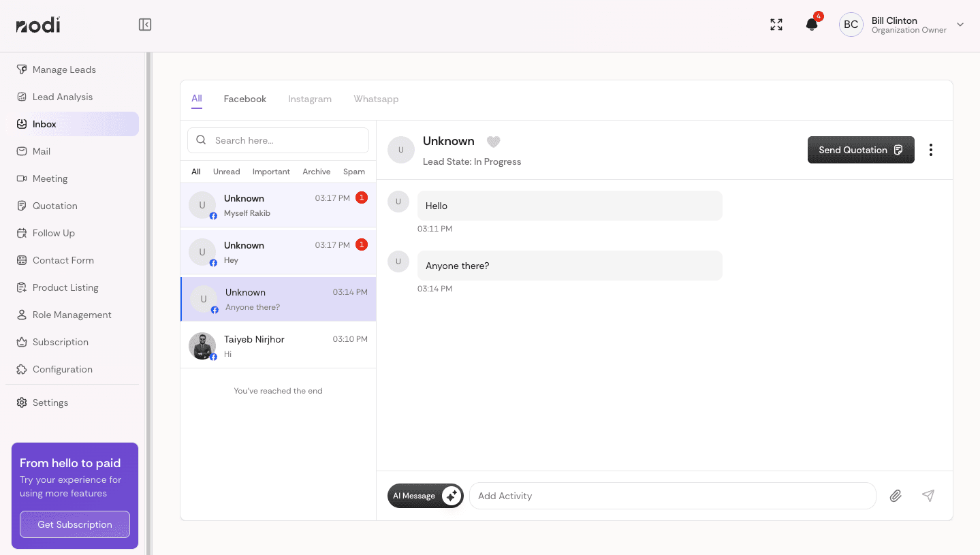The width and height of the screenshot is (980, 555).
Task: Click the Add Activity message field
Action: 671,496
